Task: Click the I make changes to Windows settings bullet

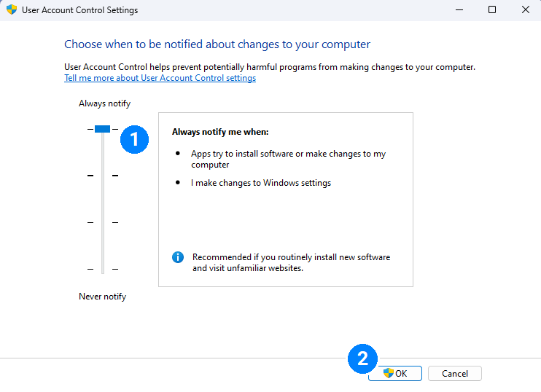Action: (261, 183)
